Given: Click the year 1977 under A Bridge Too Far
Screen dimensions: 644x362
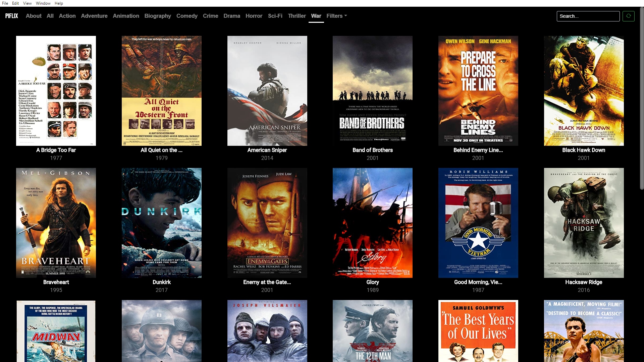Looking at the screenshot, I should pyautogui.click(x=56, y=158).
